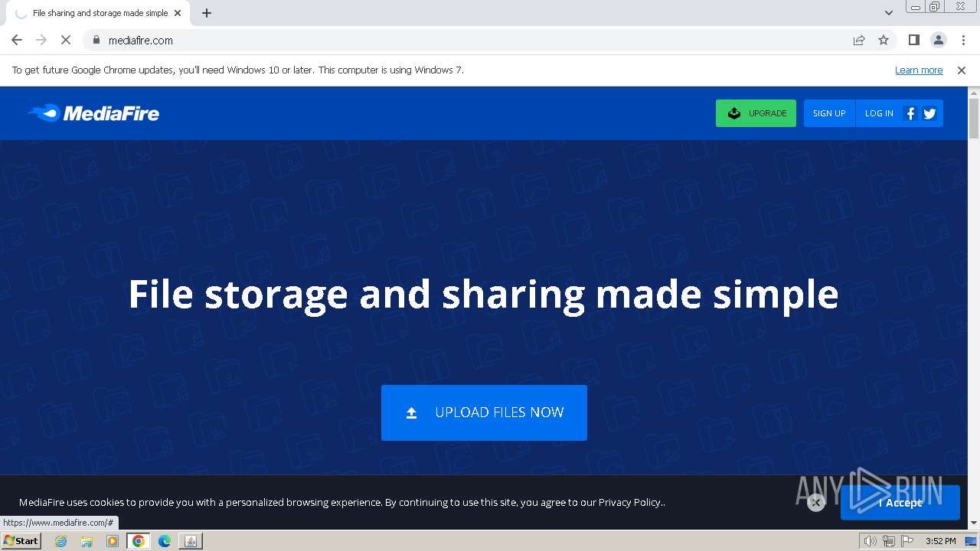
Task: Click scrollbar down arrow
Action: click(x=974, y=523)
